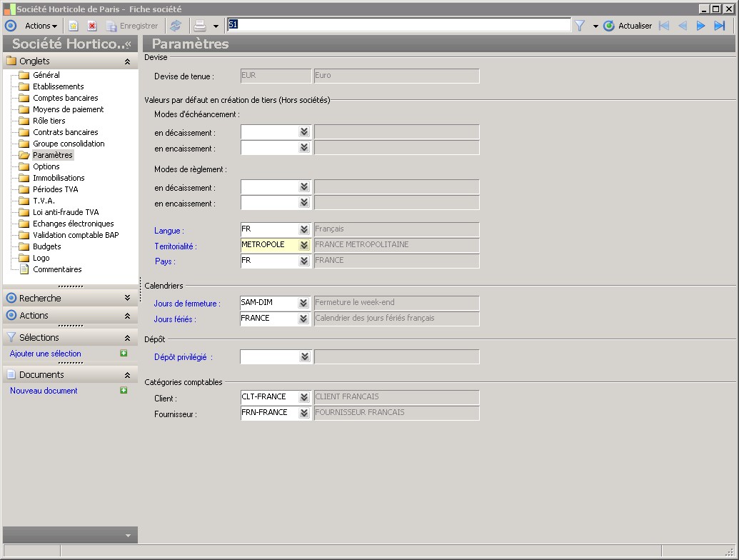Click the filter funnel icon in toolbar

(580, 26)
